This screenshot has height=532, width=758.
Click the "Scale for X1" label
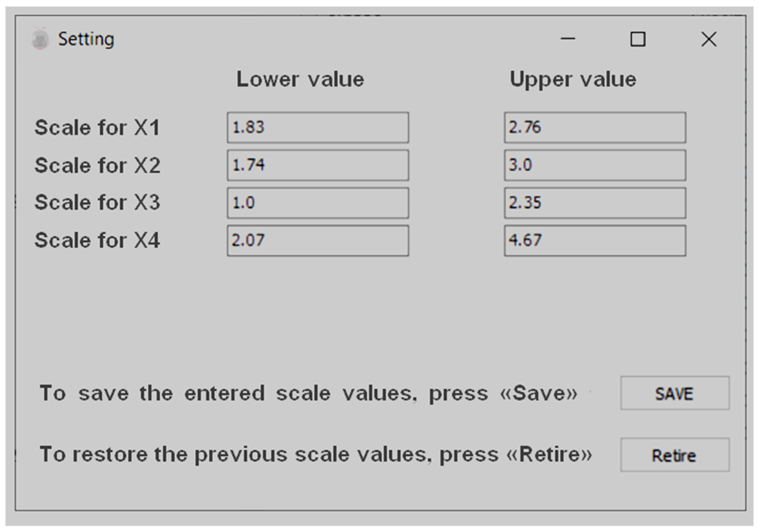click(97, 127)
